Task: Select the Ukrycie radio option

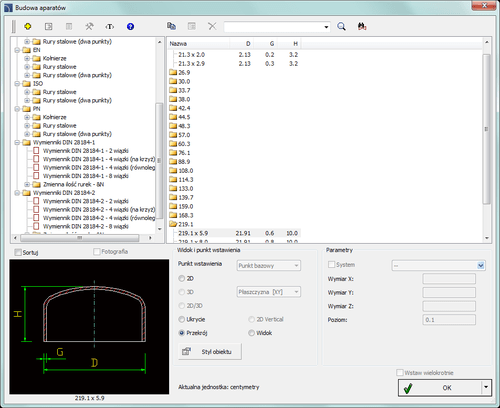Action: coord(181,319)
